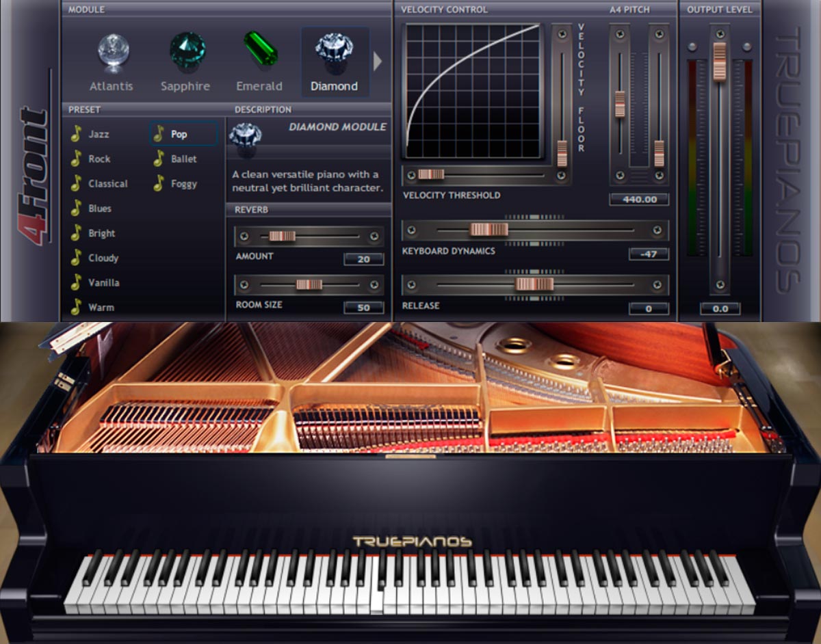Choose the Bright preset label
Image resolution: width=821 pixels, height=644 pixels.
click(x=102, y=233)
